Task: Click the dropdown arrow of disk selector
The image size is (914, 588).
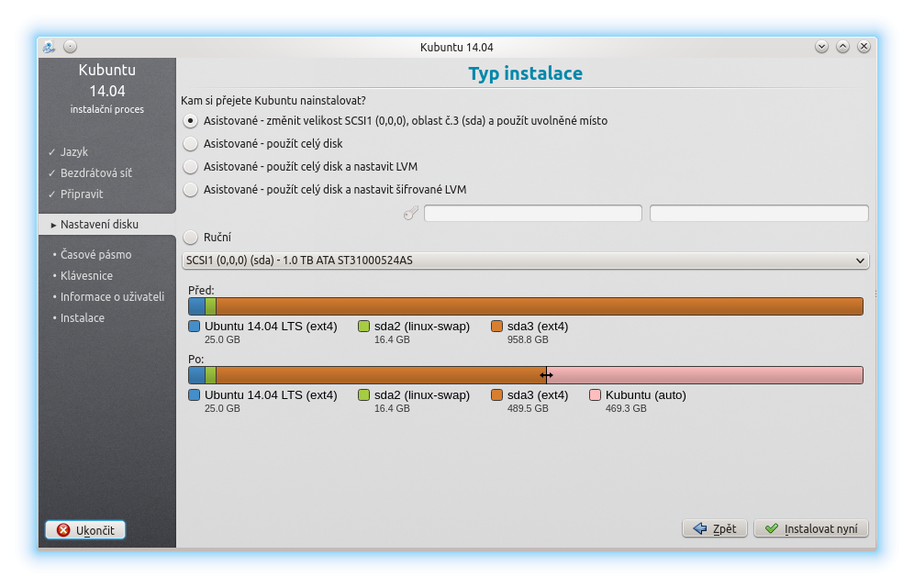Action: pyautogui.click(x=860, y=261)
